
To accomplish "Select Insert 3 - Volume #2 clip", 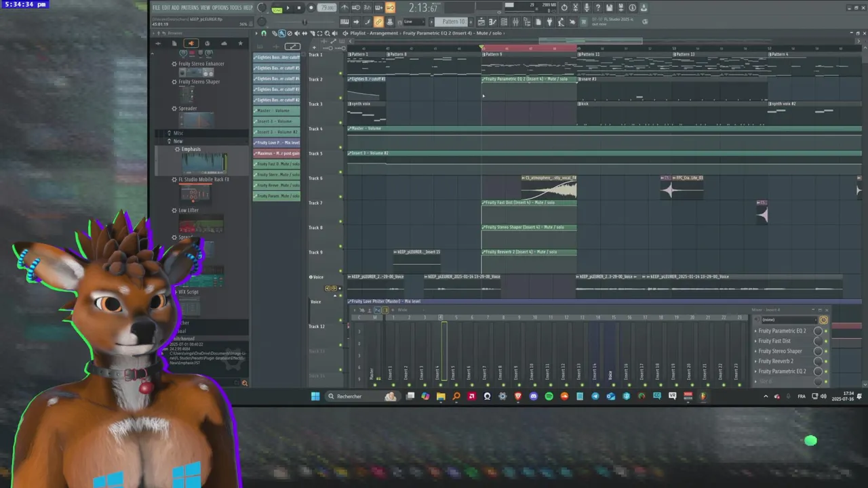I will point(277,132).
